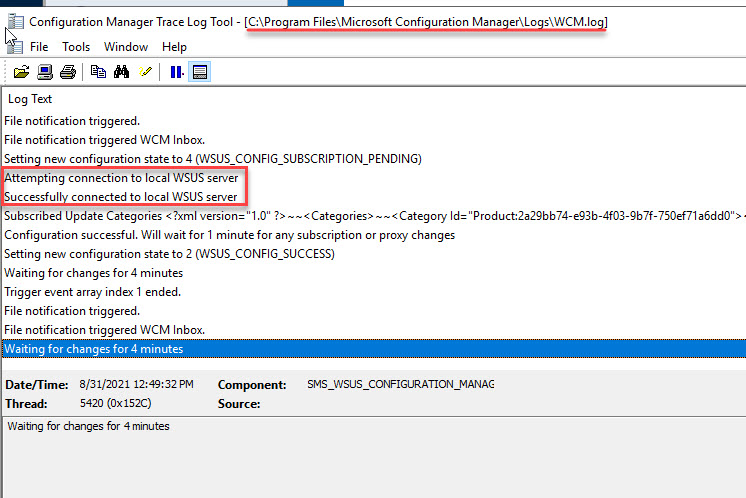Click the Highlight marker icon
The height and width of the screenshot is (498, 746).
click(145, 72)
